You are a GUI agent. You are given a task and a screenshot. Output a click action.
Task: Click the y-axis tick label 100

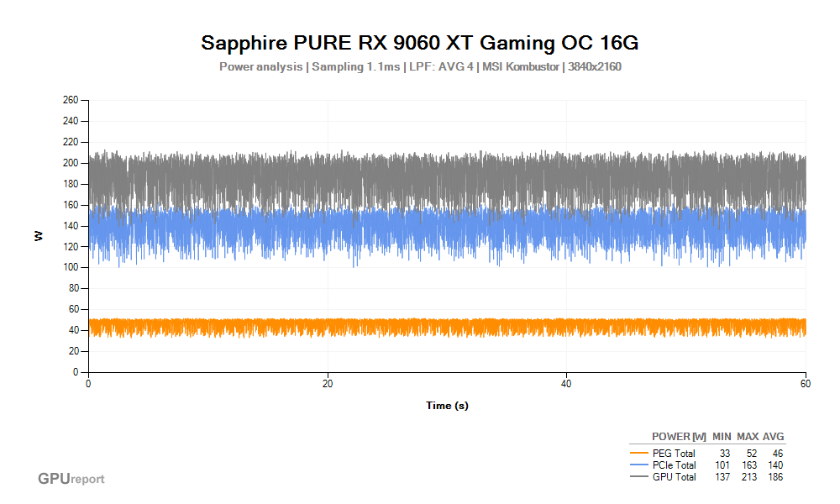click(x=71, y=267)
